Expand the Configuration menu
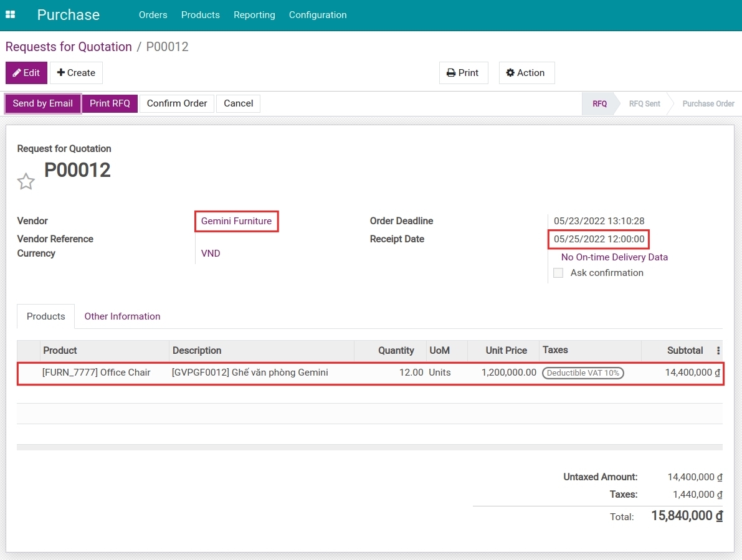This screenshot has width=742, height=560. click(318, 15)
